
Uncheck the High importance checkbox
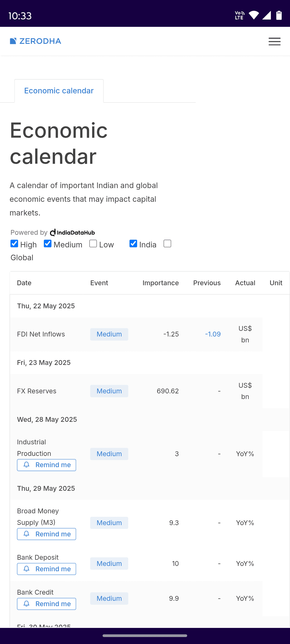pos(14,244)
